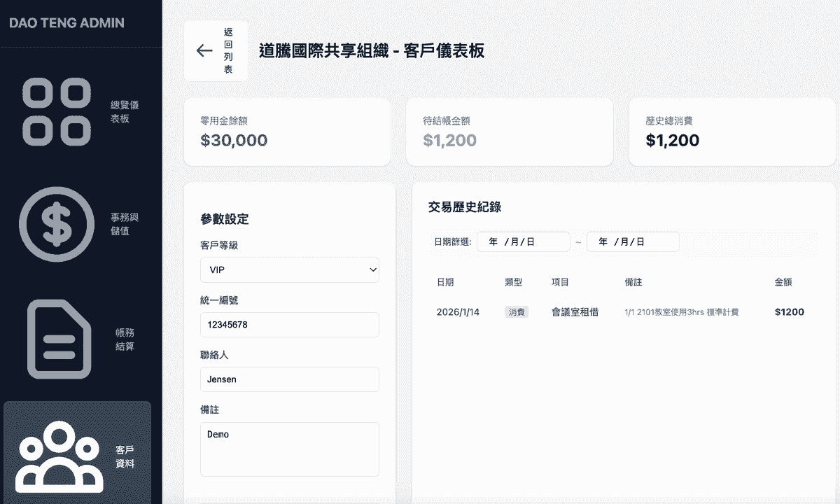Click the 待結帳金額 $1,200 card
840x504 pixels.
coord(509,132)
